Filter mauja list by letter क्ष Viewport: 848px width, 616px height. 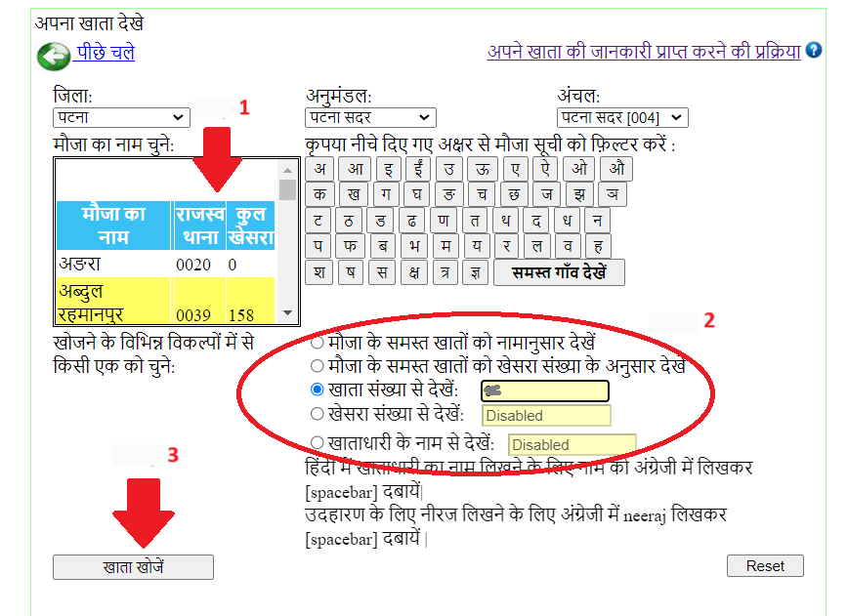413,271
